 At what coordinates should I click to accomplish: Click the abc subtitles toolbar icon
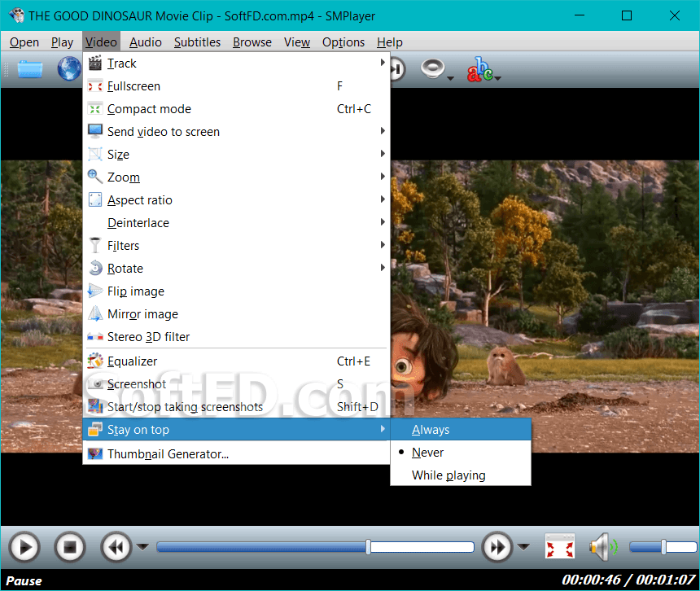(x=480, y=70)
